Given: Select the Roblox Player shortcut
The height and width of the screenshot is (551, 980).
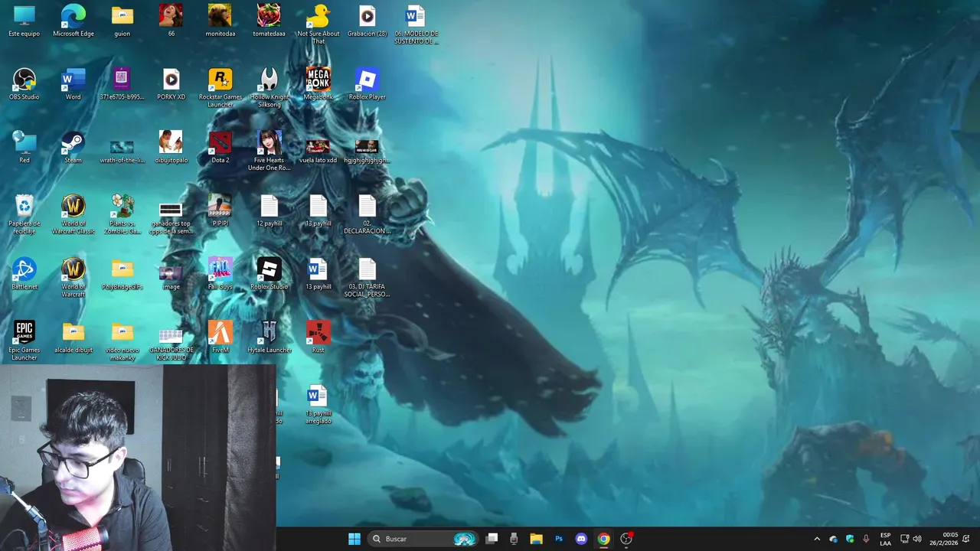Looking at the screenshot, I should pos(367,85).
